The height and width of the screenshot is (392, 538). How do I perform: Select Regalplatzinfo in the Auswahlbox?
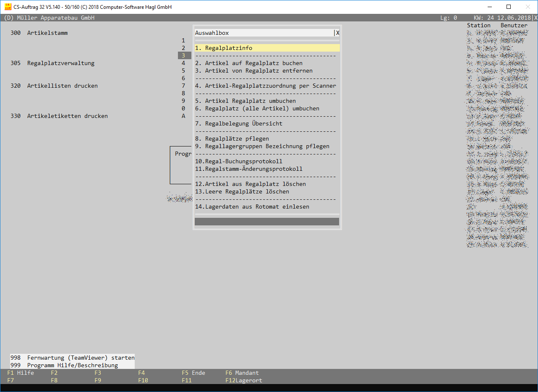(228, 48)
